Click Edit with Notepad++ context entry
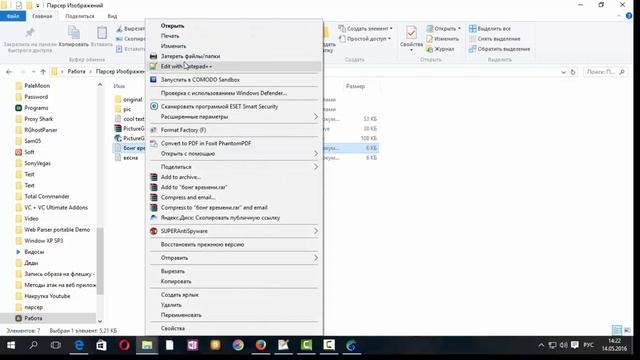The width and height of the screenshot is (640, 360). (234, 66)
